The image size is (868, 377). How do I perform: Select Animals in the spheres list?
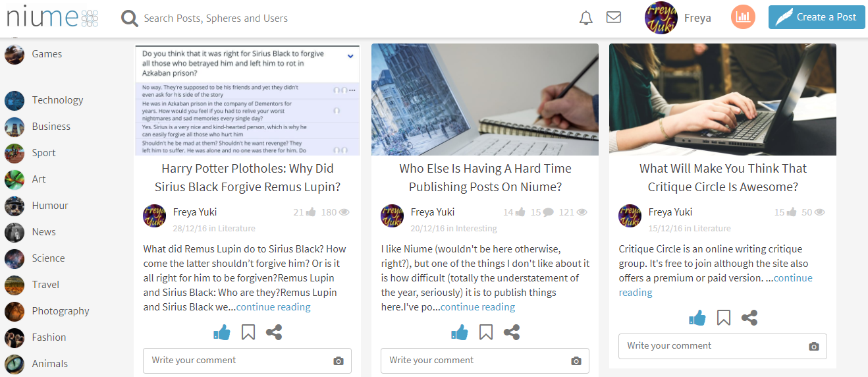click(50, 364)
